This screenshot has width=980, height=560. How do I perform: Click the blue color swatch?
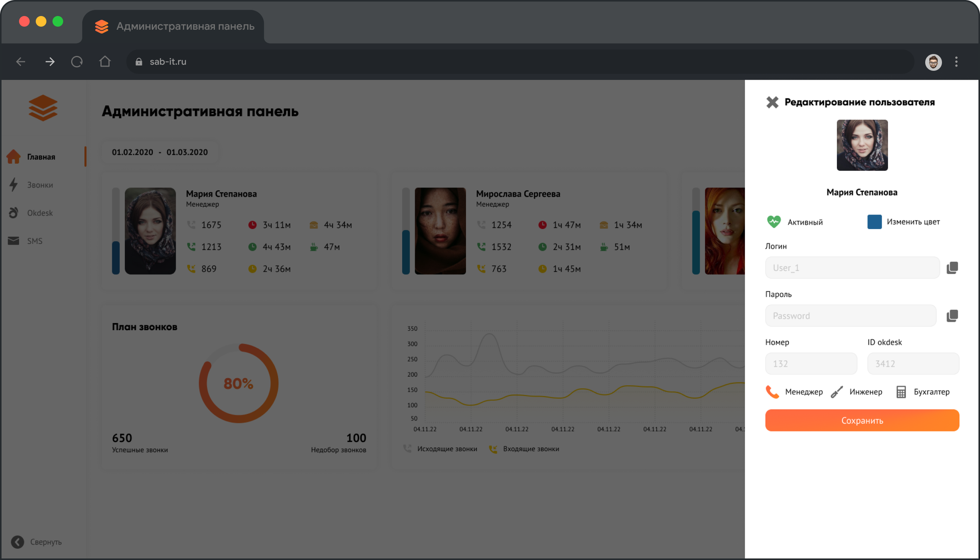tap(874, 222)
